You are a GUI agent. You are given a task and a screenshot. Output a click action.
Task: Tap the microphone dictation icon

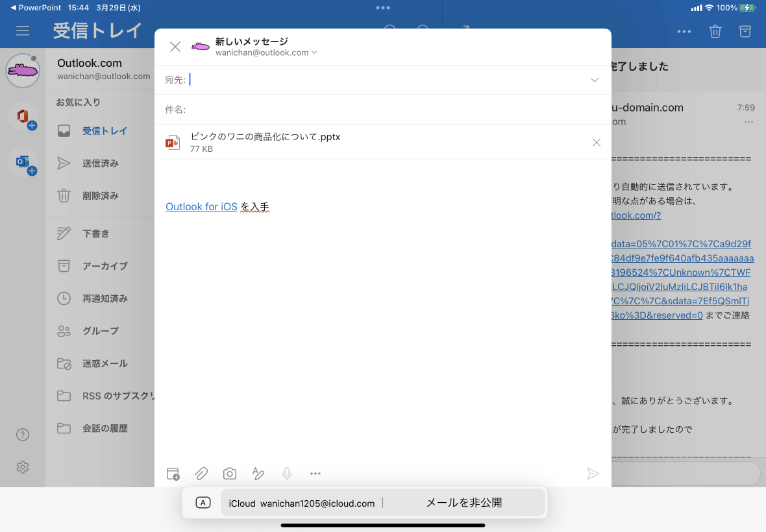click(287, 474)
